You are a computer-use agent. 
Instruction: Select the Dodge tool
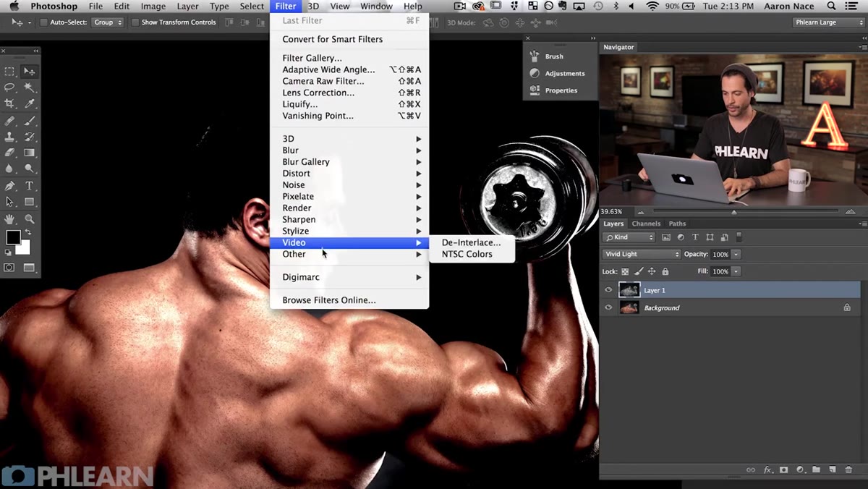click(x=30, y=169)
